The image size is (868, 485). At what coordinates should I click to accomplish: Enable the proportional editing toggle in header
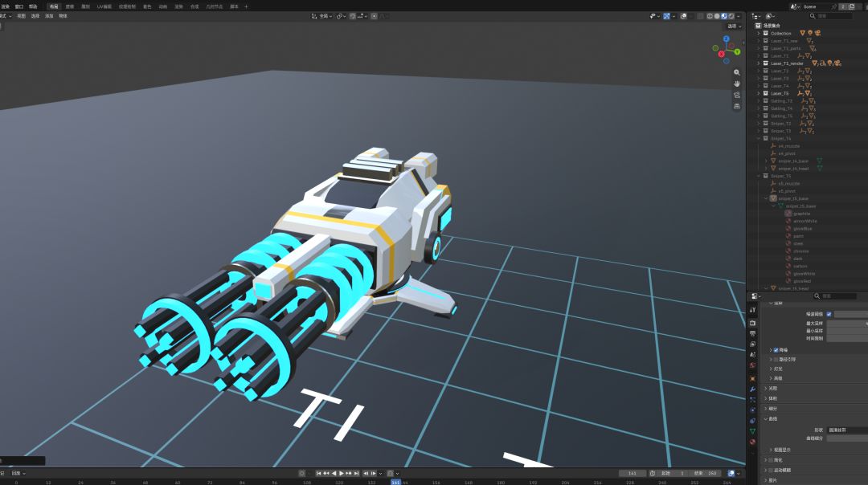click(375, 16)
